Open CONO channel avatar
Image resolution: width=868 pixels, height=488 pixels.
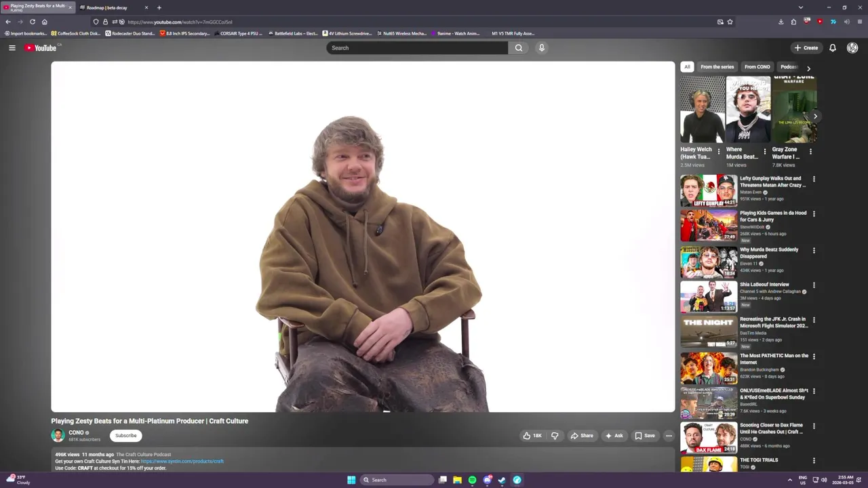58,435
